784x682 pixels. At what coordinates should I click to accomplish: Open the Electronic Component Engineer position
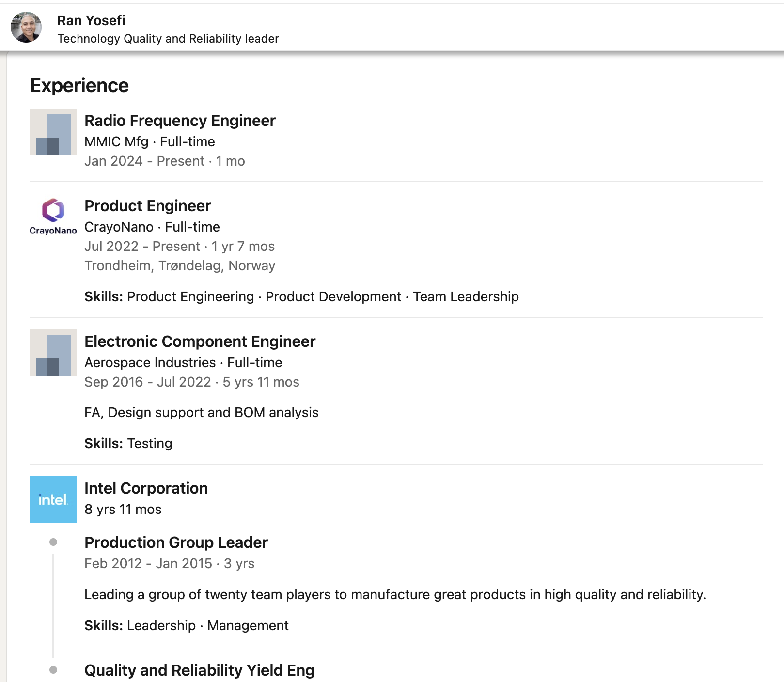200,341
